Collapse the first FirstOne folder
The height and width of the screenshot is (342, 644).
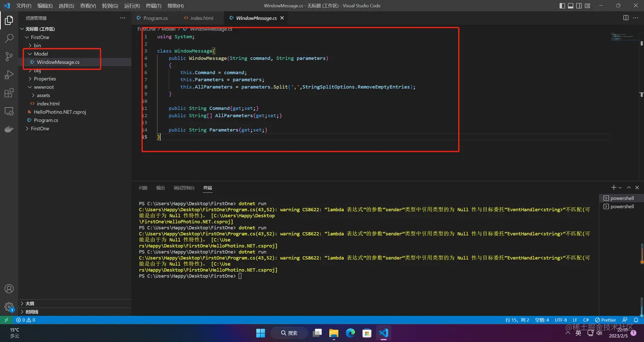pyautogui.click(x=75, y=37)
